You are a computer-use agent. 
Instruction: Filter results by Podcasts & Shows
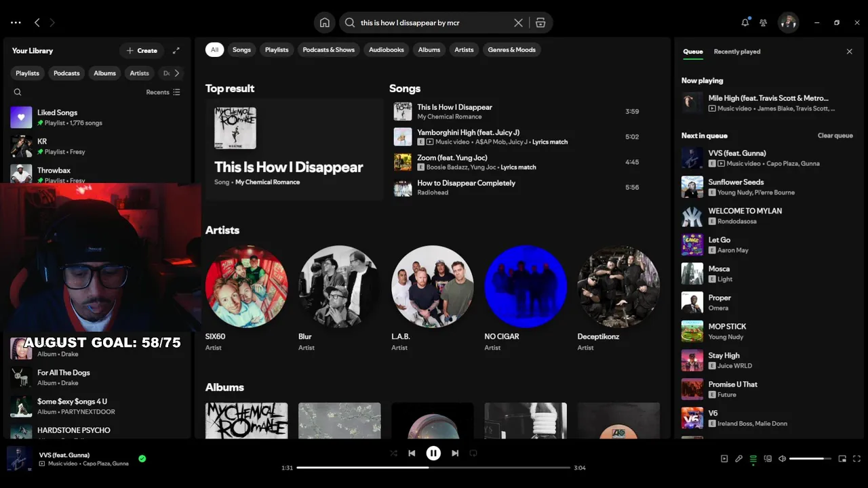point(329,49)
